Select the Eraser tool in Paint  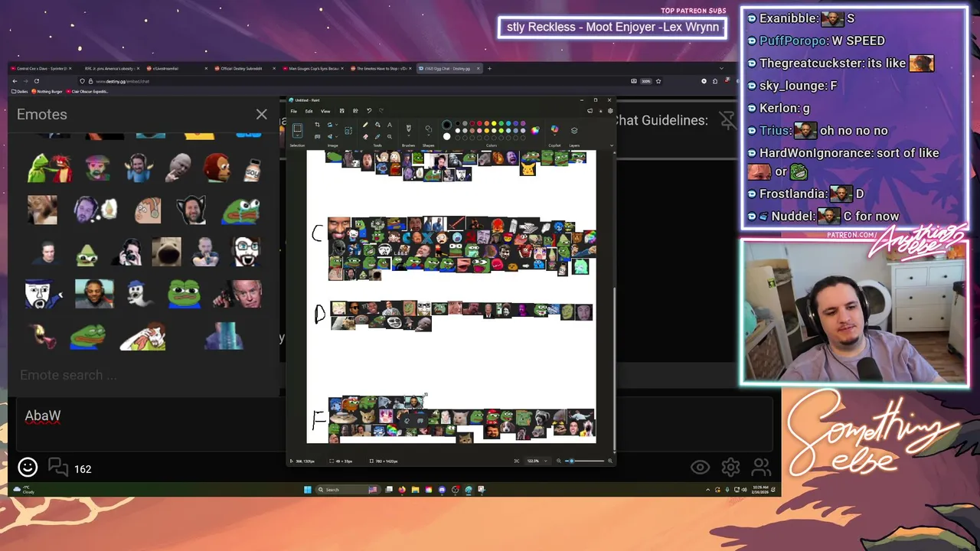coord(365,136)
